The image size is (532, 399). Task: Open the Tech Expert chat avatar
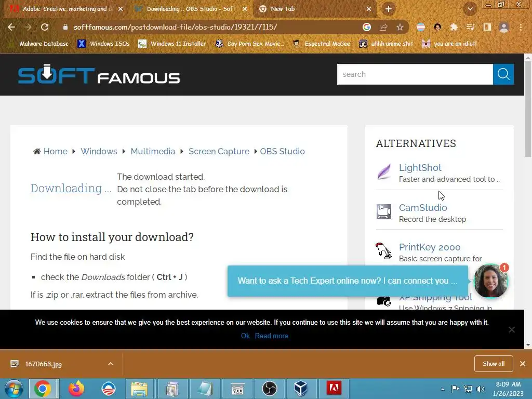tap(490, 281)
